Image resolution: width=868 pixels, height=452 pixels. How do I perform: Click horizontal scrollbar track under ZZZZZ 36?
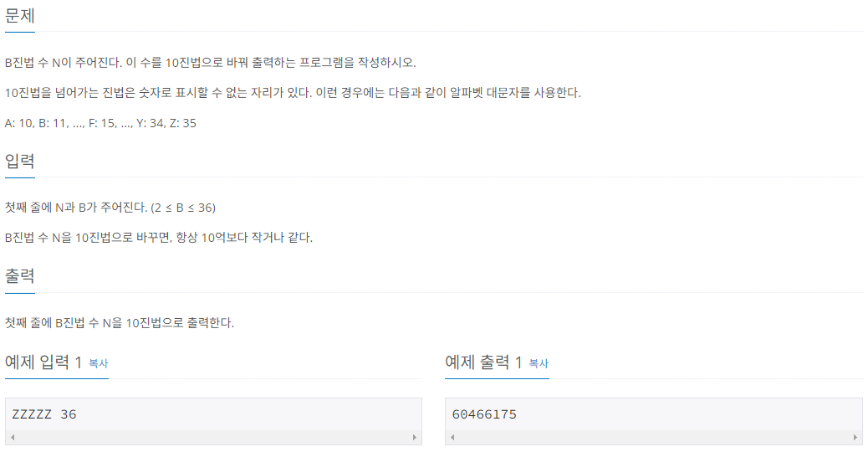coord(214,438)
